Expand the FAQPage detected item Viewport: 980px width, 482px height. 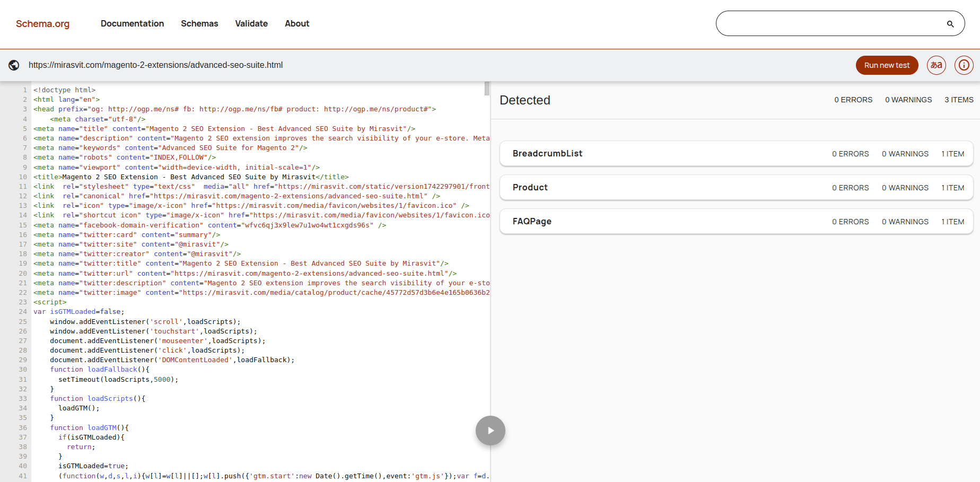(531, 221)
